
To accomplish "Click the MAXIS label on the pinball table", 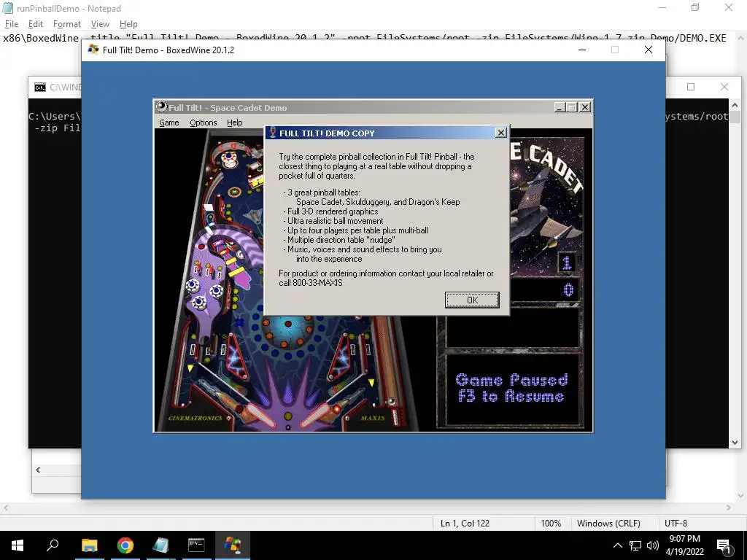I will pyautogui.click(x=373, y=418).
